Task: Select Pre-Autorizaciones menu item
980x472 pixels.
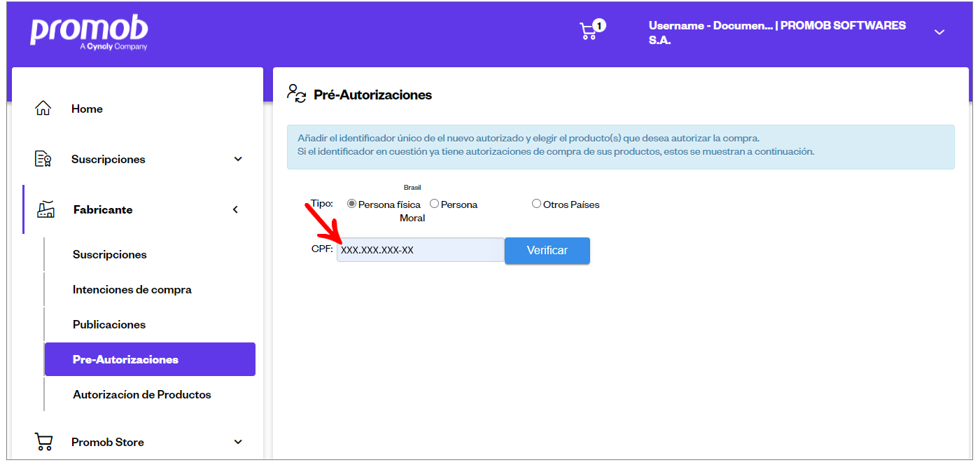Action: tap(150, 359)
